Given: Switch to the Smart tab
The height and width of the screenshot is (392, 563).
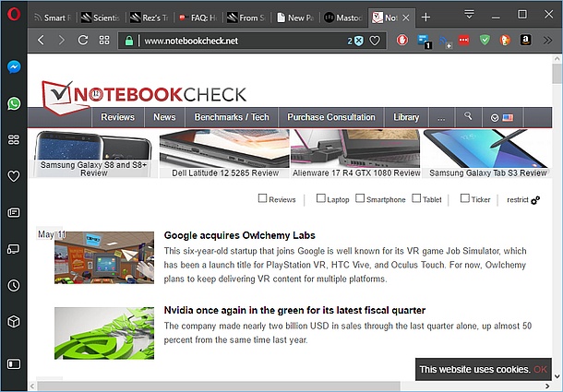Looking at the screenshot, I should tap(53, 18).
